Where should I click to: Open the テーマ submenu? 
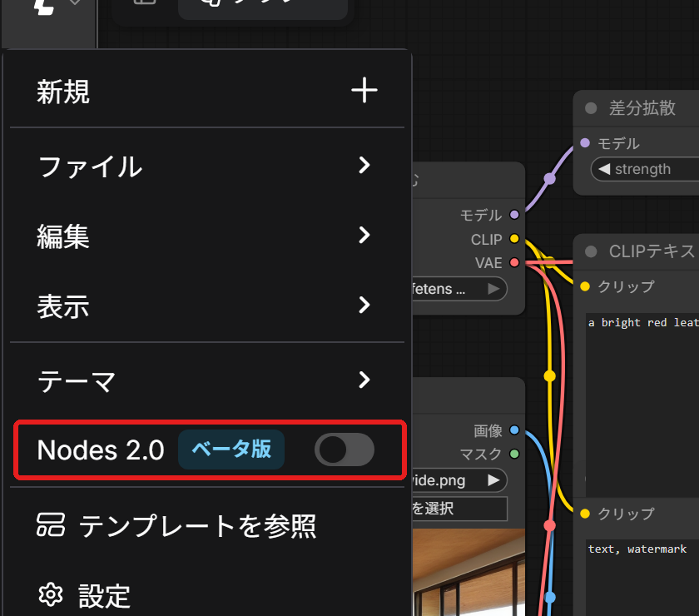coord(207,380)
